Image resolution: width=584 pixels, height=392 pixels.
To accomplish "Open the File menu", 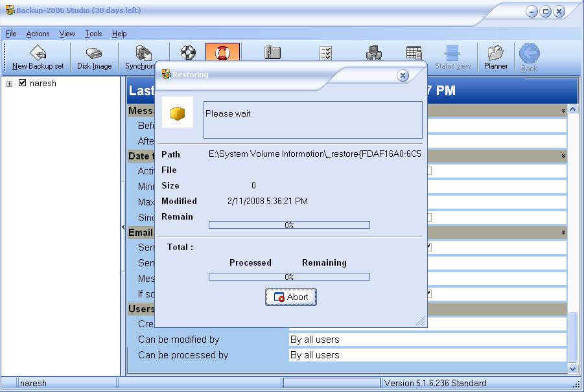I will click(11, 34).
